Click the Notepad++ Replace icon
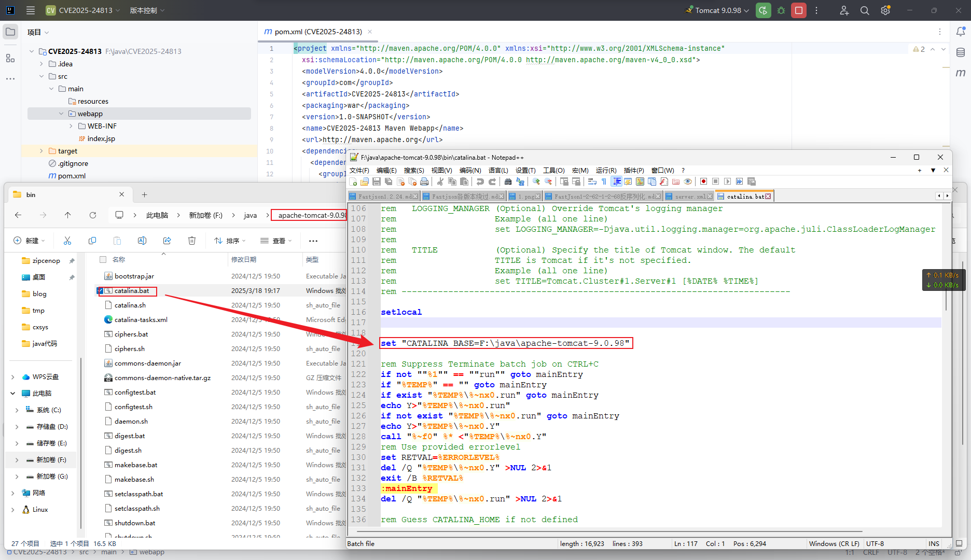 tap(520, 181)
